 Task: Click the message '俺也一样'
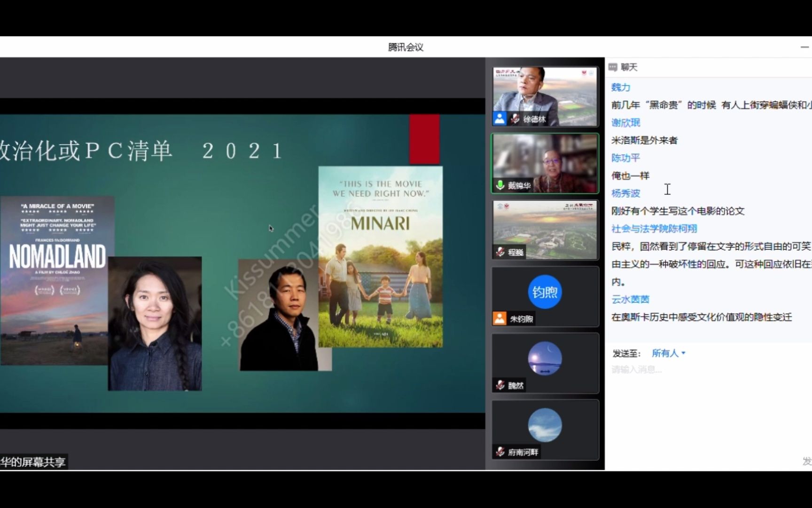pos(630,176)
